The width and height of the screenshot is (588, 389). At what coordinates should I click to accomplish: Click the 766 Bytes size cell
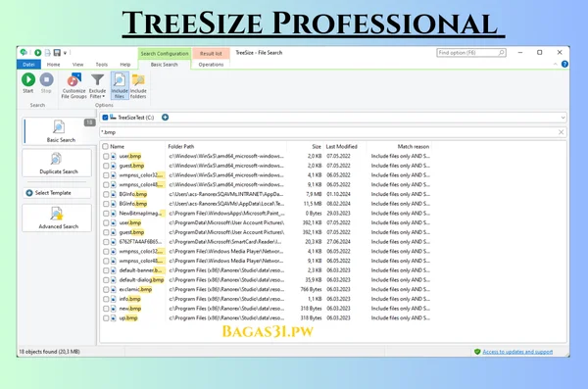[x=311, y=290]
